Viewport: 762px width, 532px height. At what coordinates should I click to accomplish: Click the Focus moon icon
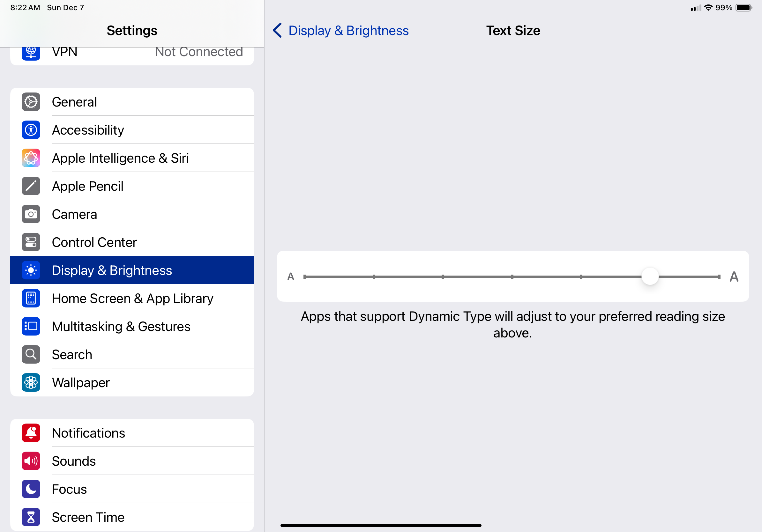pos(31,489)
